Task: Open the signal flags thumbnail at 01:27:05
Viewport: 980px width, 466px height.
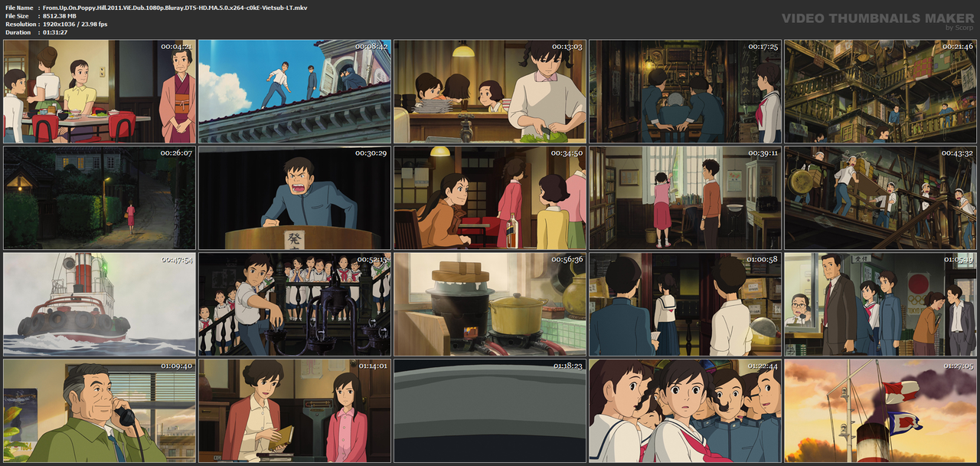Action: (880, 411)
